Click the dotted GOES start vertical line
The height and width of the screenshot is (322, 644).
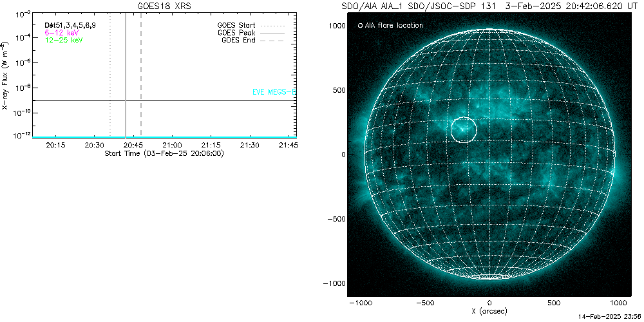point(110,75)
